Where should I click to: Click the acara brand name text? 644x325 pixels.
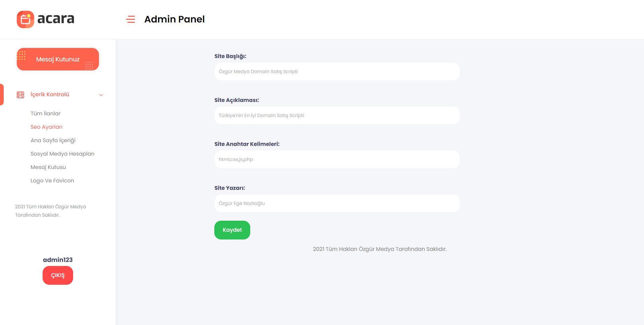(x=56, y=19)
